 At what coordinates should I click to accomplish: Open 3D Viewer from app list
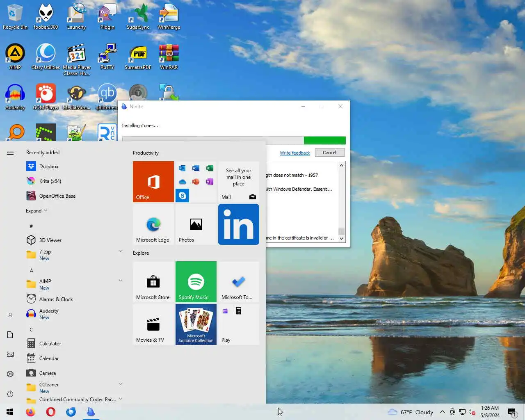74,240
